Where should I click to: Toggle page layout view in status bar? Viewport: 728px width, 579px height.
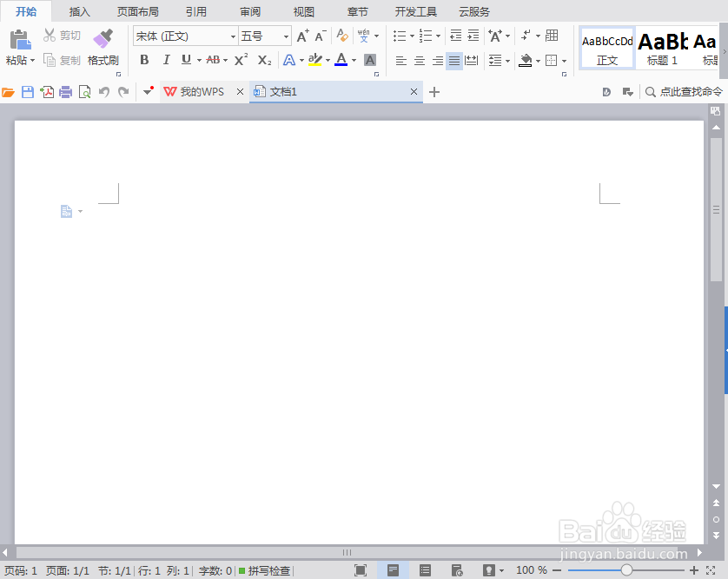(393, 570)
